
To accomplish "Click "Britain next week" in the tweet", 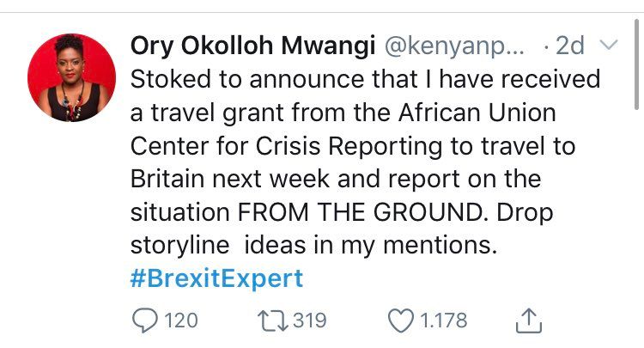I will pyautogui.click(x=245, y=179).
